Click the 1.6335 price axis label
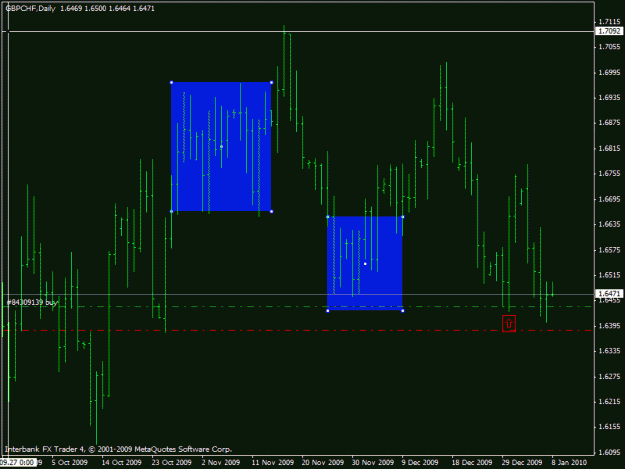The width and height of the screenshot is (625, 469). (x=609, y=351)
